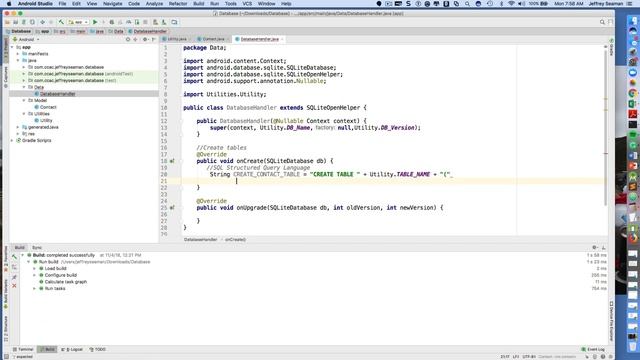Switch to the Contact.java editor tab

pyautogui.click(x=213, y=39)
